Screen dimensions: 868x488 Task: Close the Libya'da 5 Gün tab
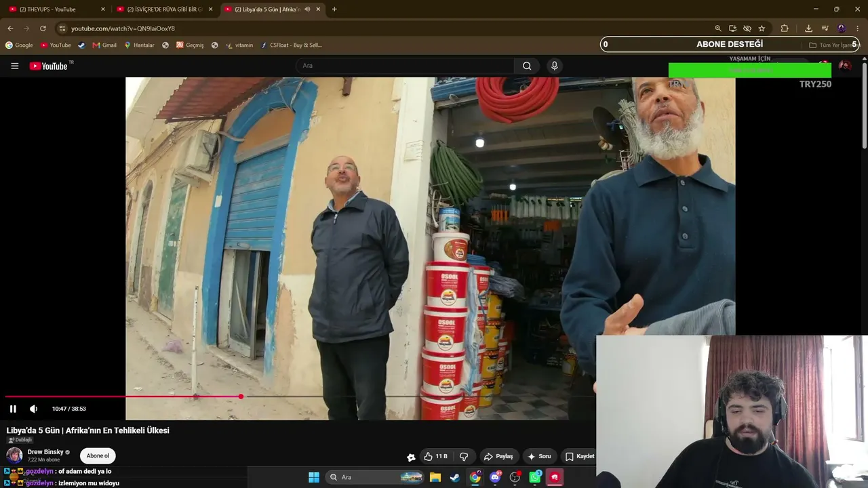(318, 9)
